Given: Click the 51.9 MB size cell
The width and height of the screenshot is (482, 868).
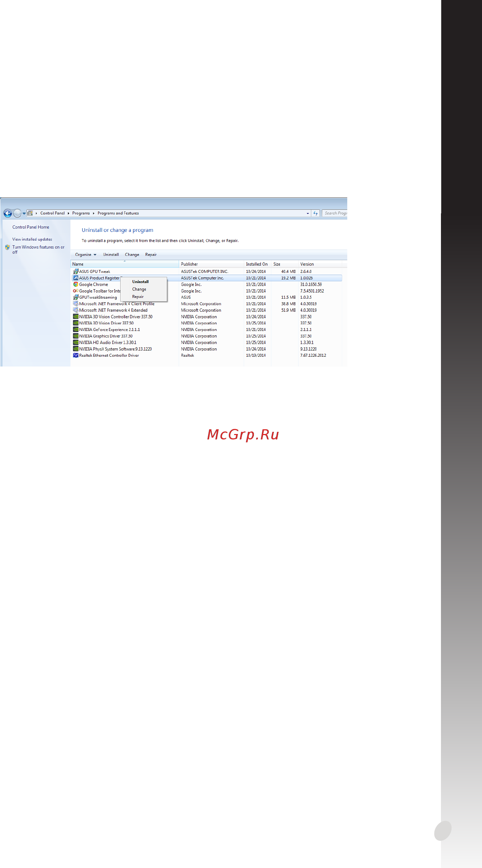Looking at the screenshot, I should pos(288,310).
